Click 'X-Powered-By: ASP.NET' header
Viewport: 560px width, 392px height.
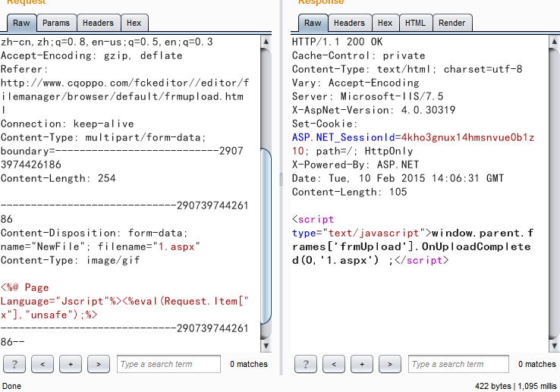tap(355, 165)
